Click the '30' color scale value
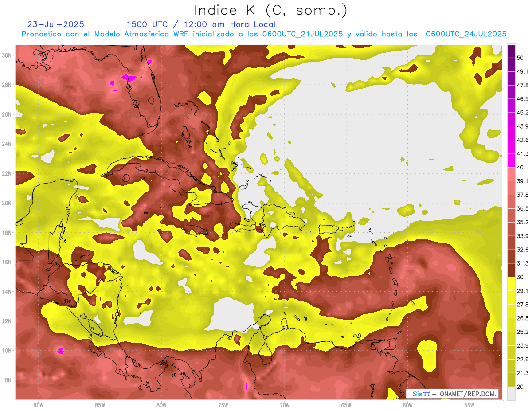Screen dimensions: 532x411 (x=520, y=277)
